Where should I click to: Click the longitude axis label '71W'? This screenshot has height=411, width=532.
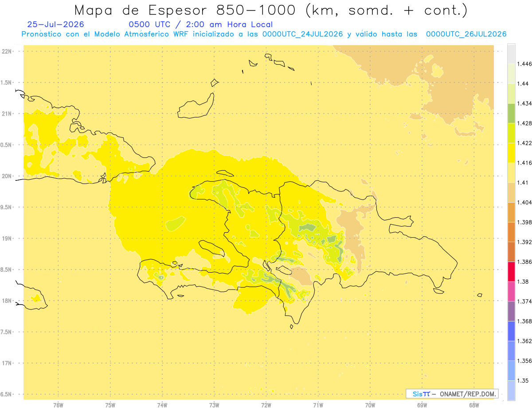tap(318, 406)
